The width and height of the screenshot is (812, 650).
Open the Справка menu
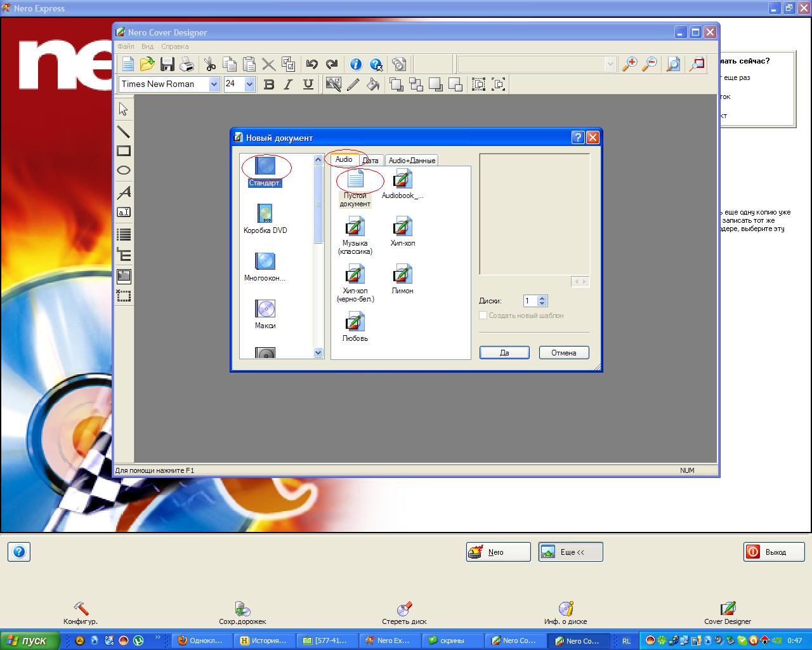(x=174, y=46)
